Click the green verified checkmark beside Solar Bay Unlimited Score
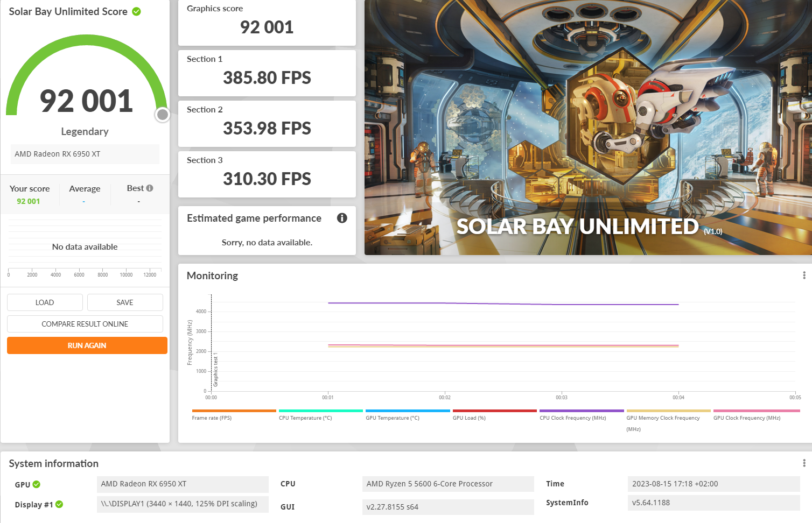This screenshot has height=523, width=812. coord(137,11)
